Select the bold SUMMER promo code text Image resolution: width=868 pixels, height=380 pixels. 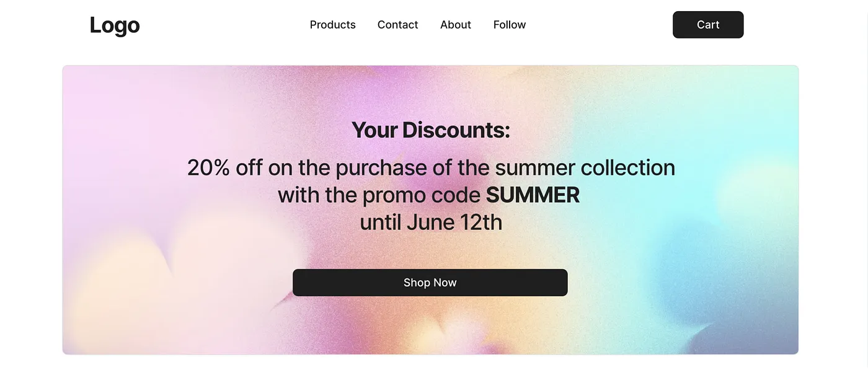click(533, 195)
